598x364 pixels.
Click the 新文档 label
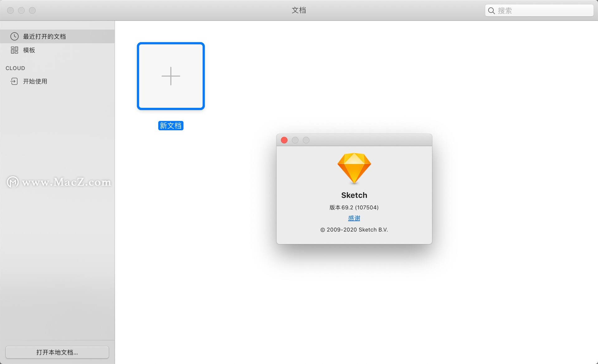[171, 125]
